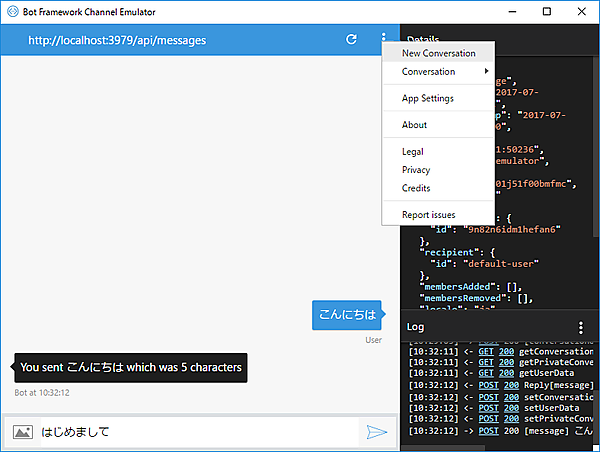This screenshot has height=452, width=600.
Task: Expand the Conversation submenu arrow
Action: (x=486, y=71)
